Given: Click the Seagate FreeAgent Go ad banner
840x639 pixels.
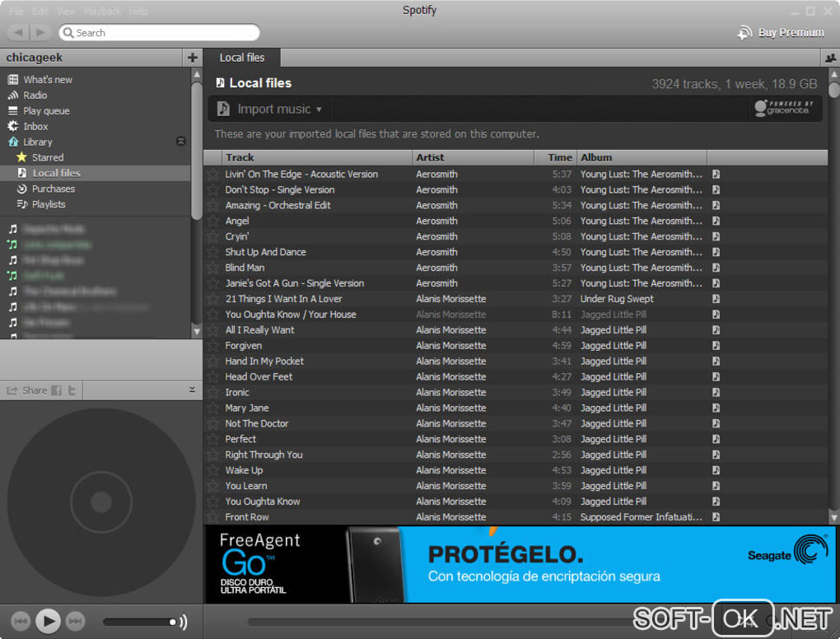Looking at the screenshot, I should [520, 564].
